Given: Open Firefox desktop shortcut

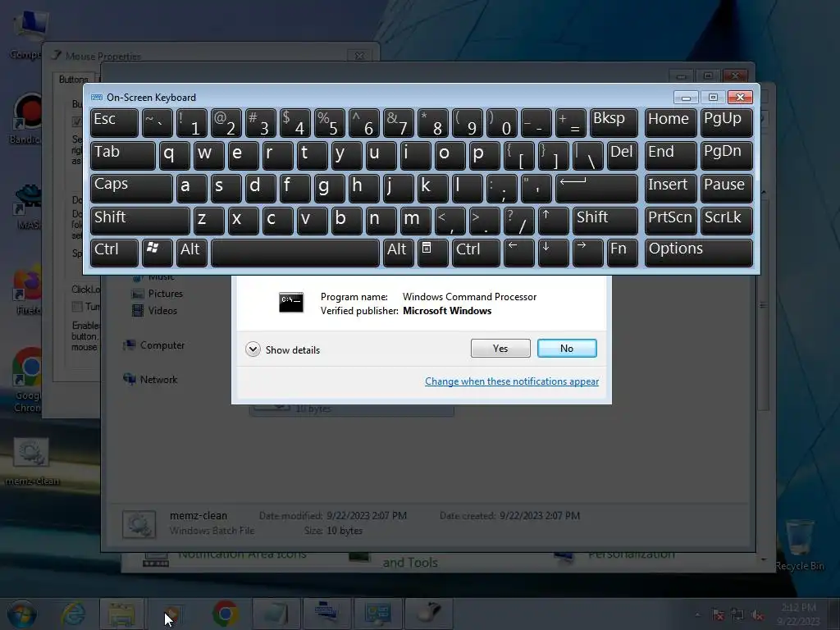Looking at the screenshot, I should 27,290.
